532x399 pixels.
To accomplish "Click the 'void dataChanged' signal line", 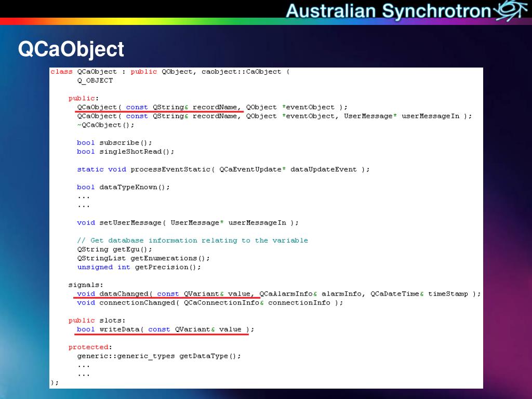I will tap(278, 294).
